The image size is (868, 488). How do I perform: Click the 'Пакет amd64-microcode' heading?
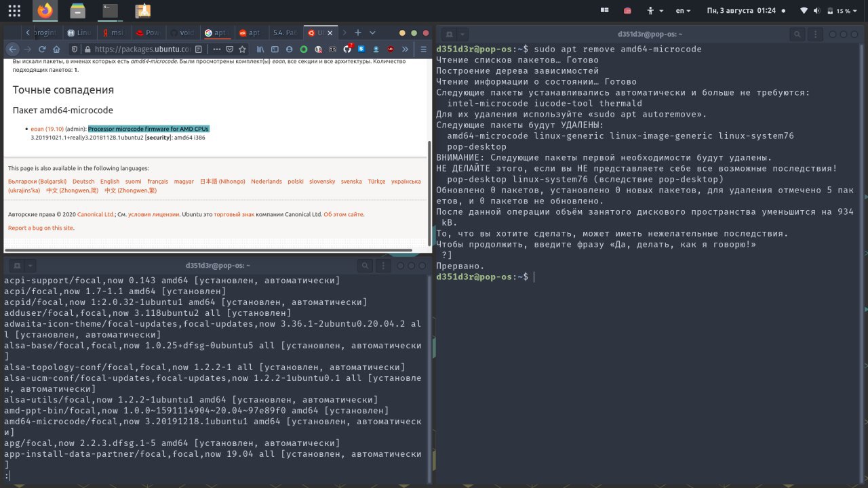click(62, 110)
